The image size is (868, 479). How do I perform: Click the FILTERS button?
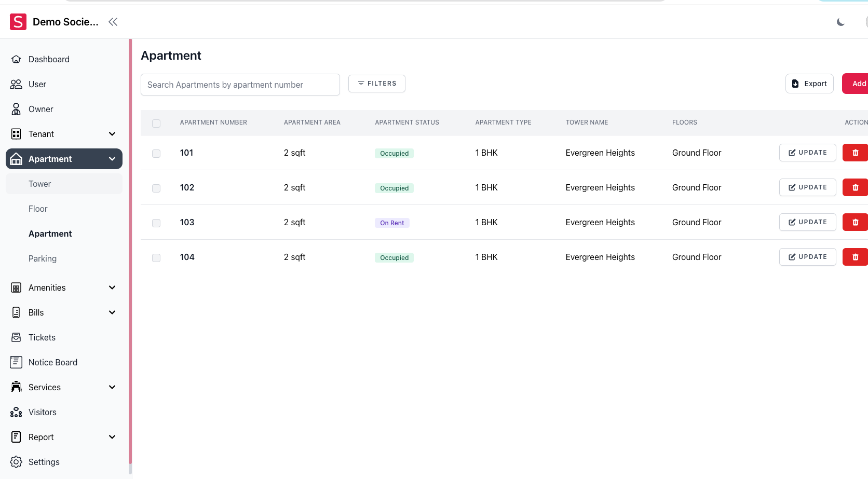coord(376,84)
